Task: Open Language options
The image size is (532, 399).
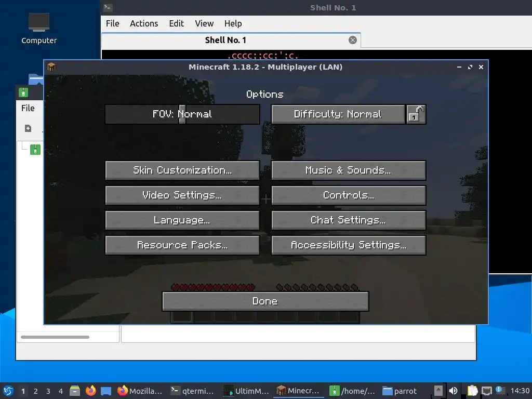Action: tap(182, 220)
